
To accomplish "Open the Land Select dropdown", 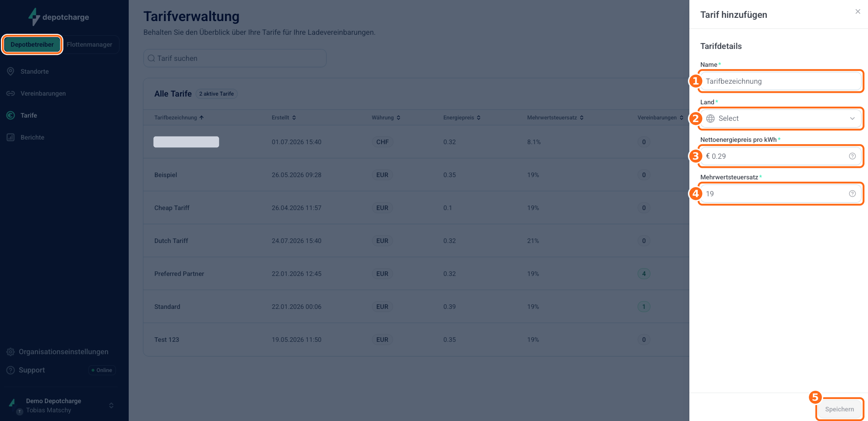I will pyautogui.click(x=781, y=119).
